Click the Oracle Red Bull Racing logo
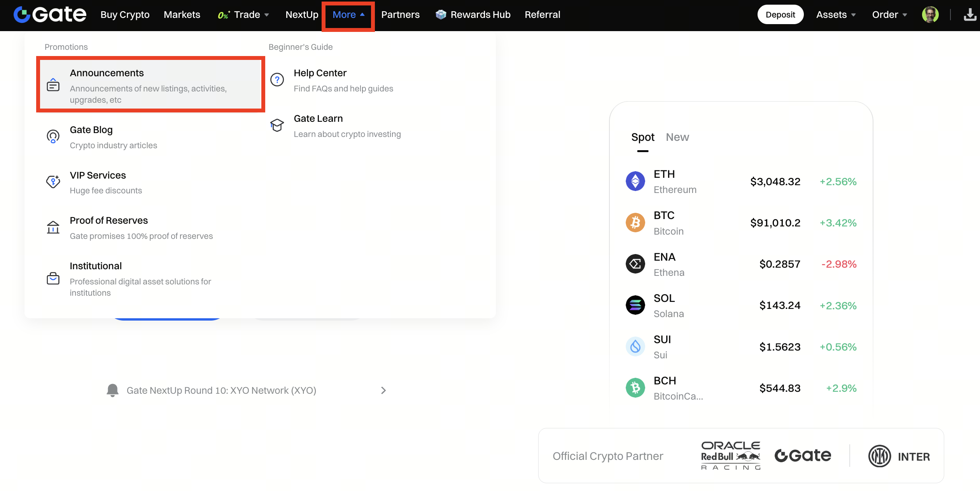Screen dimensions: 980x491 (x=730, y=456)
